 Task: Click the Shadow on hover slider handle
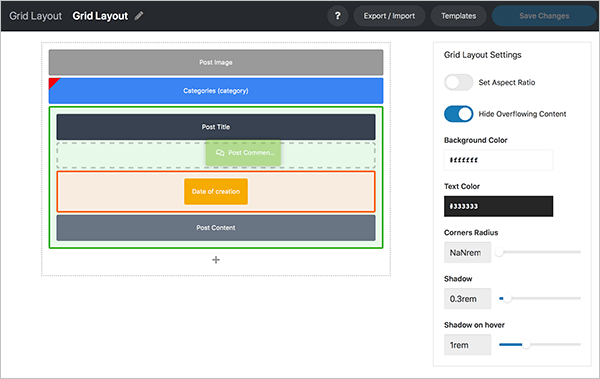coord(527,345)
